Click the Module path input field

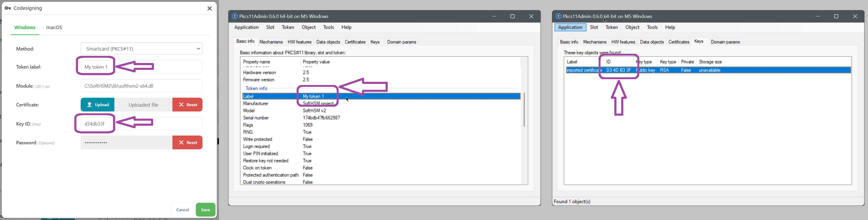tap(141, 86)
